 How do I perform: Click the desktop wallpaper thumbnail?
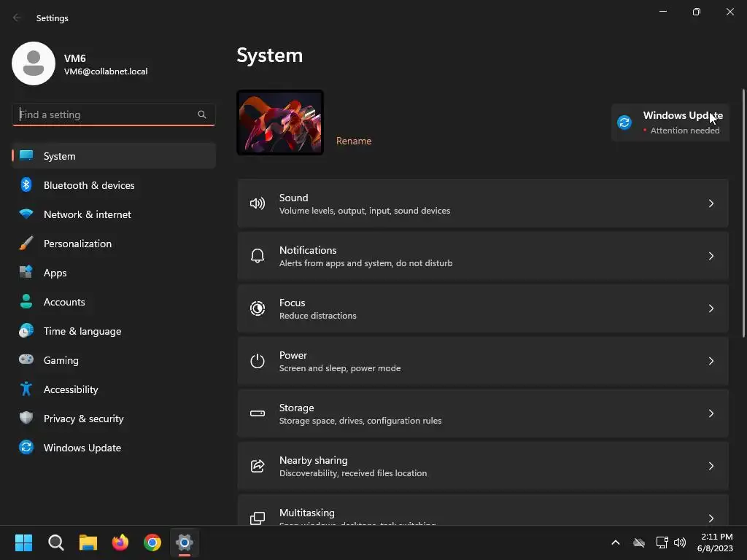(x=280, y=122)
